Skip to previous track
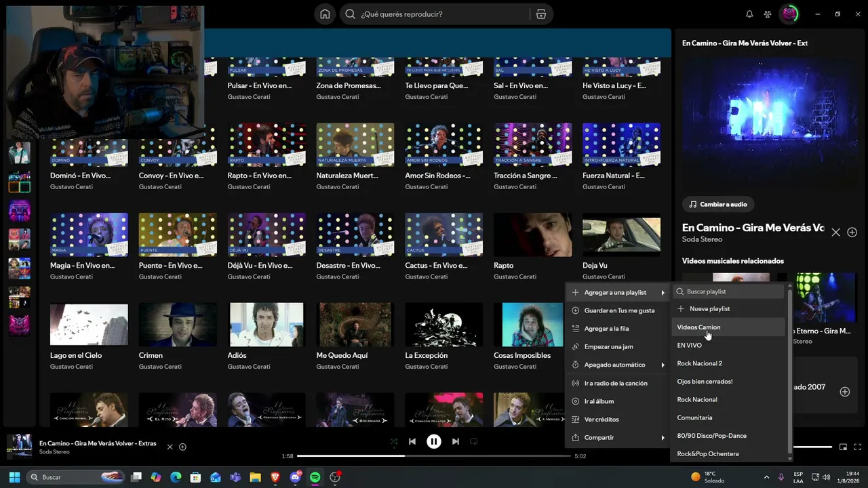Screen dimensions: 868x488 point(412,441)
